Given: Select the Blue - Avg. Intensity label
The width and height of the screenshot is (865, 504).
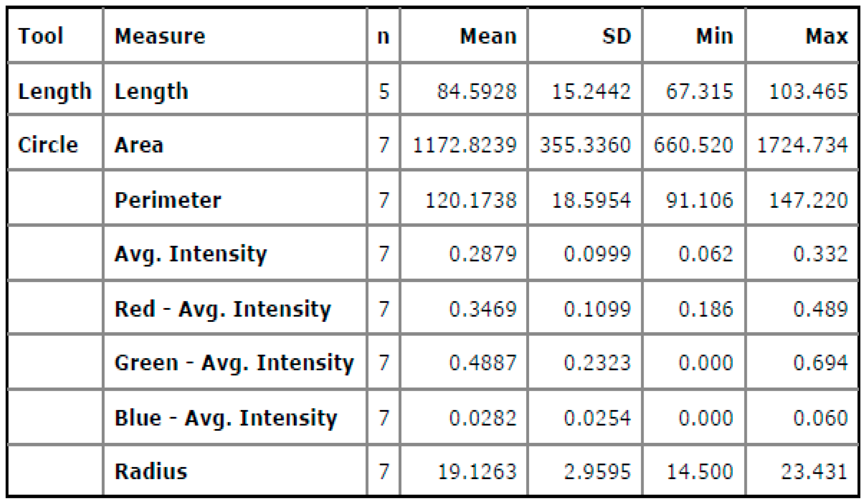Looking at the screenshot, I should click(226, 418).
